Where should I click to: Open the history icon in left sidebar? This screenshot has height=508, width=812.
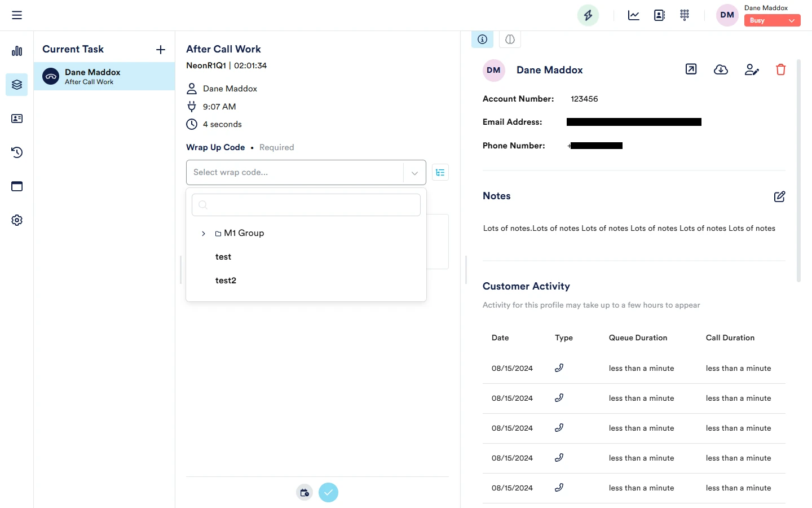click(x=17, y=152)
